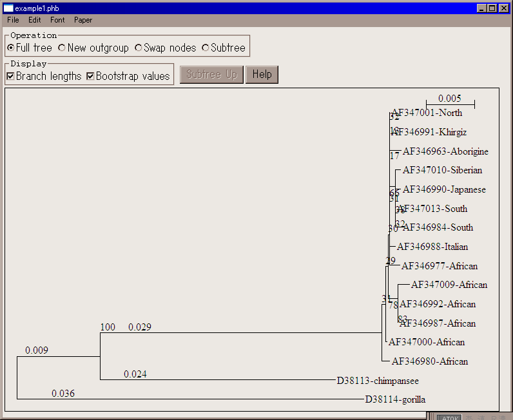Maximize the example1.phb window
Image resolution: width=513 pixels, height=420 pixels.
(492, 8)
